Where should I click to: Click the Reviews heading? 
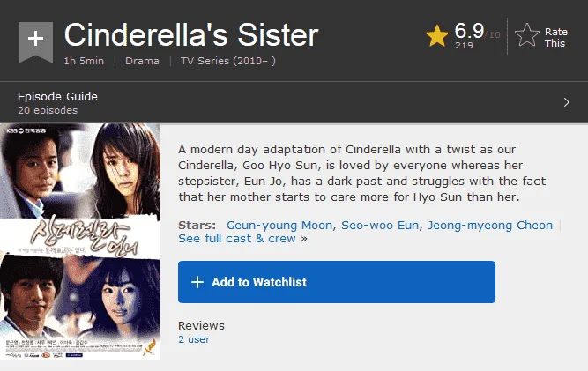(201, 326)
